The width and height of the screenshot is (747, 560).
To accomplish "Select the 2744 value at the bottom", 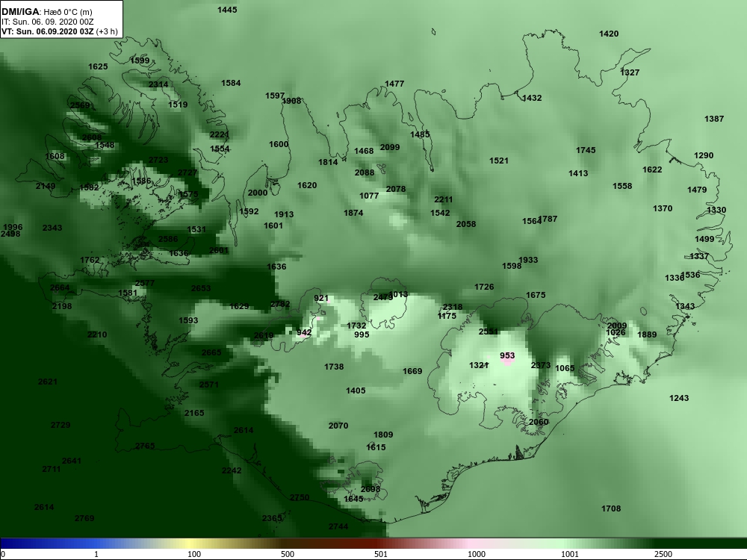I will click(338, 526).
